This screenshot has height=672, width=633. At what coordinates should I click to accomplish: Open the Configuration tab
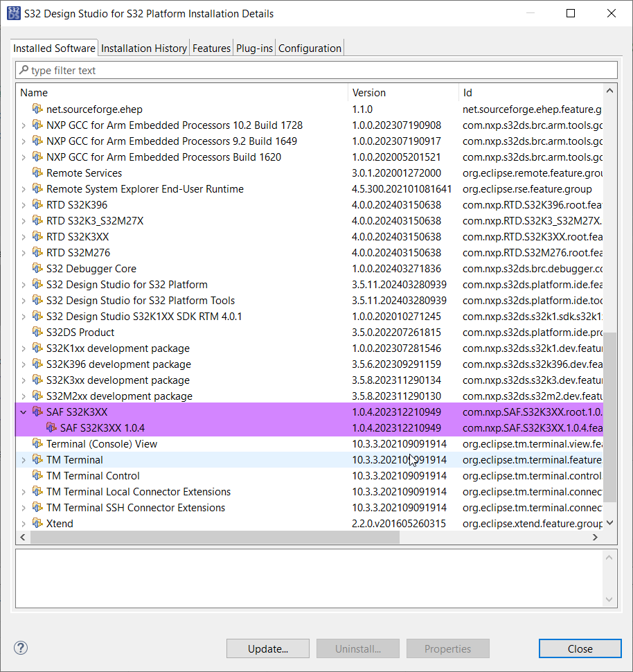309,48
